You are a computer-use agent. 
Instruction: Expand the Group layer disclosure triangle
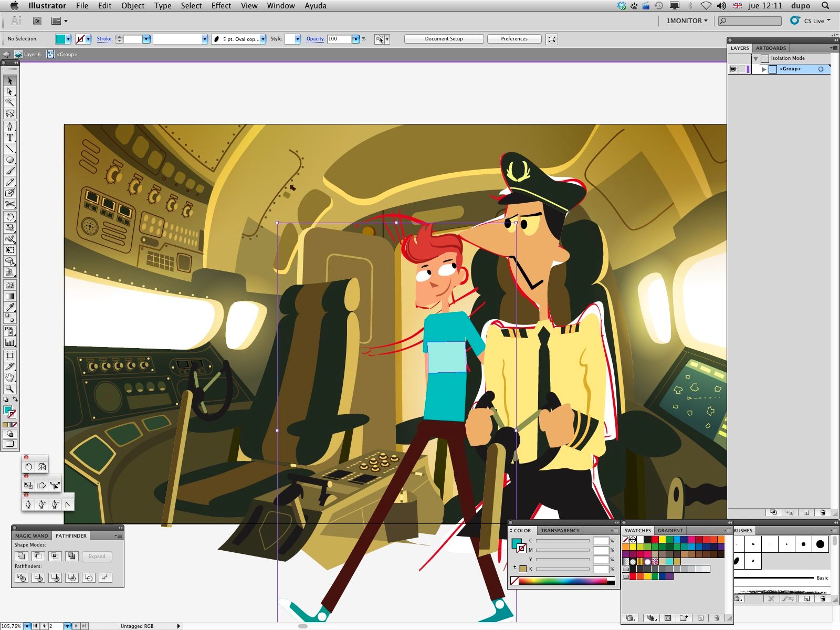(x=764, y=69)
